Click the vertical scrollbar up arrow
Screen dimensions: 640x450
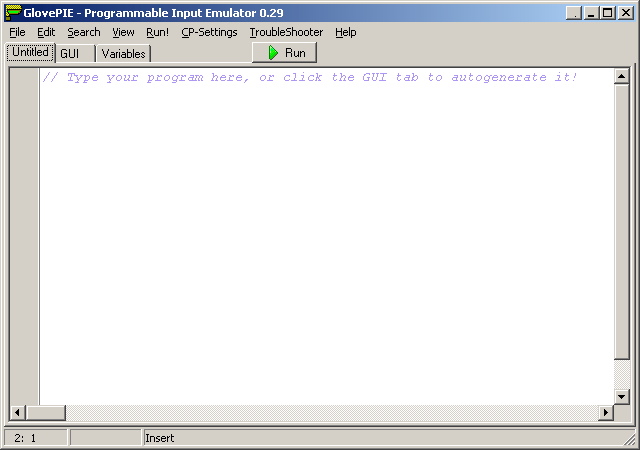[622, 76]
